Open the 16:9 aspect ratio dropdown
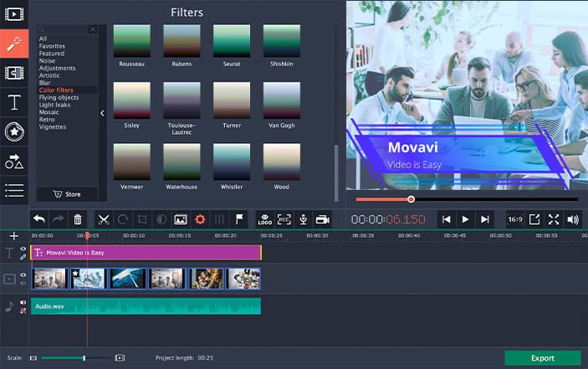588x369 pixels. point(515,219)
